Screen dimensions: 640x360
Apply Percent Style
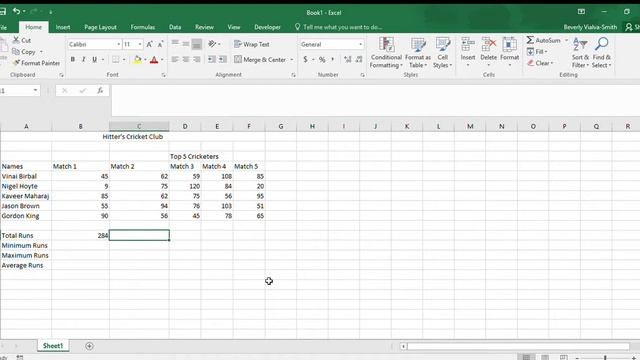(322, 60)
